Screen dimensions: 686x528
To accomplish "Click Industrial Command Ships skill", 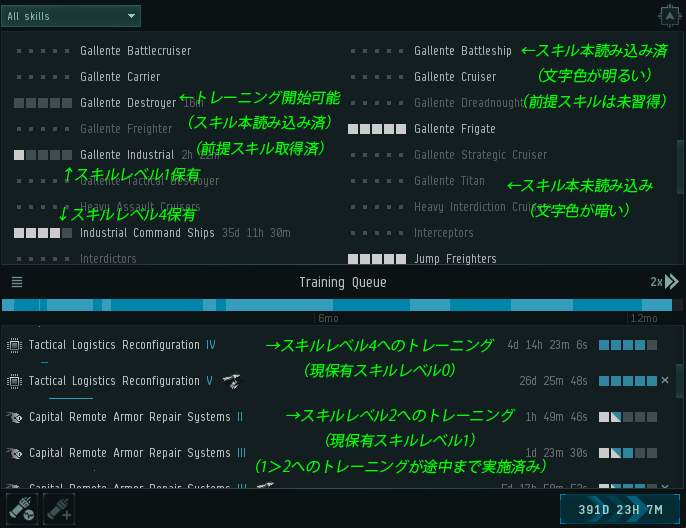I will click(147, 233).
